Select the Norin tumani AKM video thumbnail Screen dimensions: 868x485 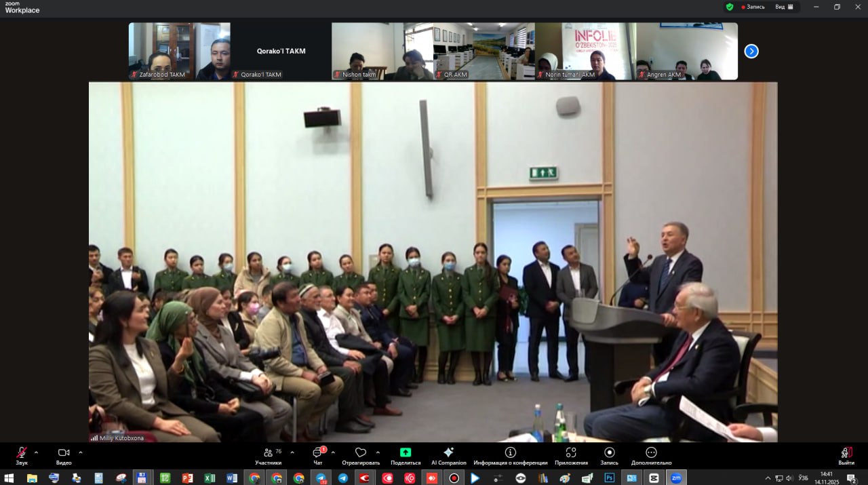(x=585, y=52)
